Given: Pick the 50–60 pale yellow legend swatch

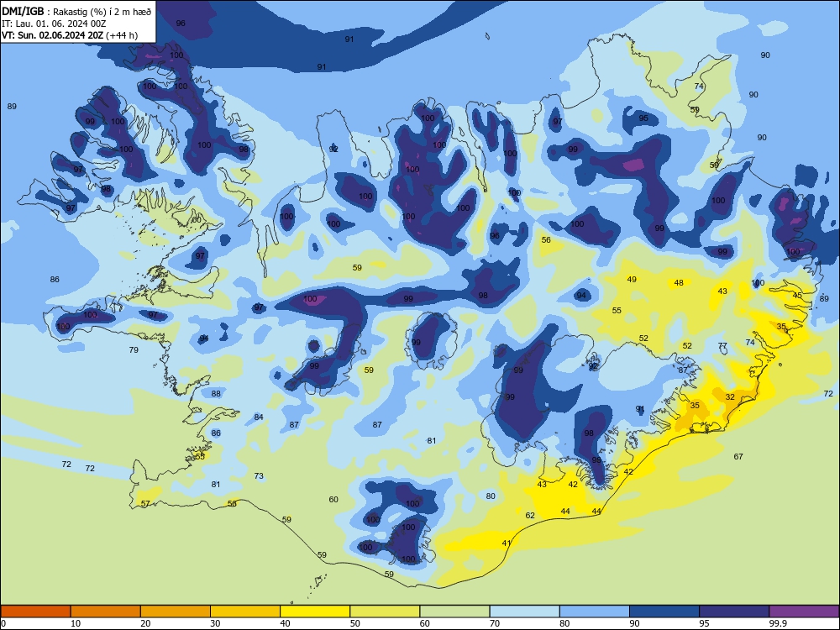Looking at the screenshot, I should point(385,612).
